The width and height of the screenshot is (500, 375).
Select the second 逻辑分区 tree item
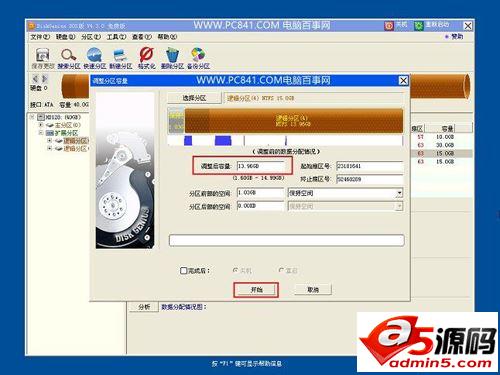coord(76,148)
